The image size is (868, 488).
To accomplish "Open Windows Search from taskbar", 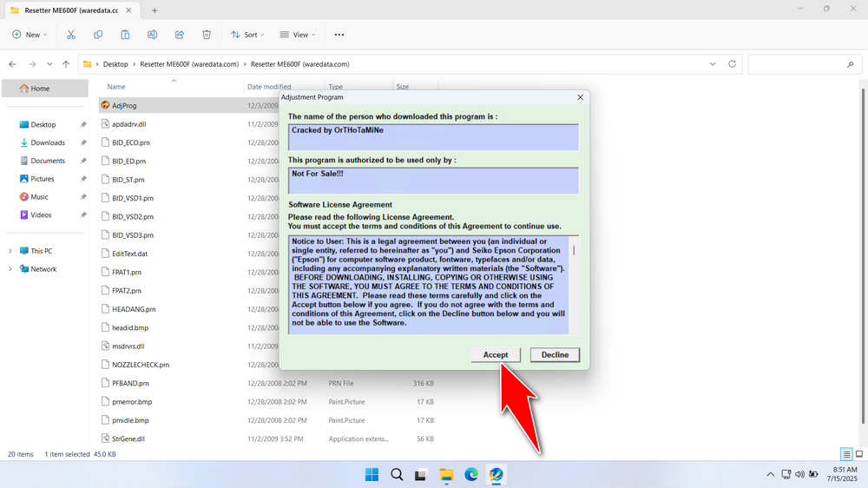I will [397, 475].
